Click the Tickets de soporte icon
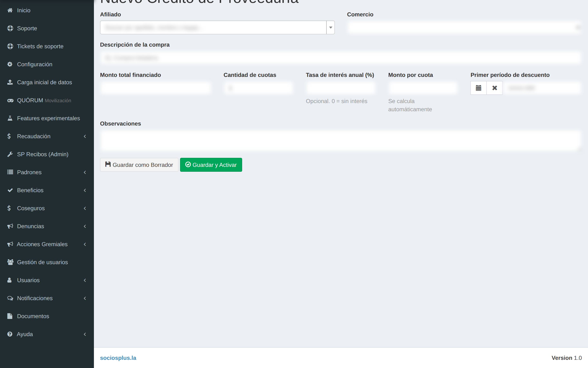 pos(10,46)
